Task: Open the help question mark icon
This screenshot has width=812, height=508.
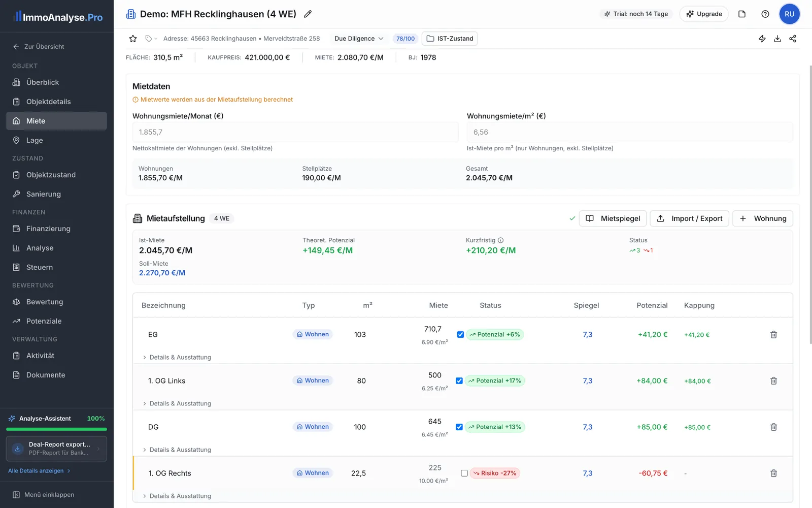Action: (x=765, y=14)
